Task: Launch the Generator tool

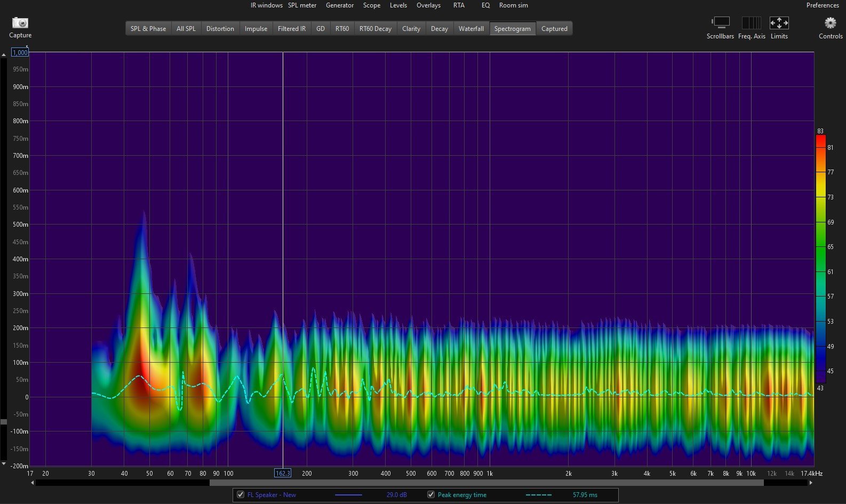Action: (340, 5)
